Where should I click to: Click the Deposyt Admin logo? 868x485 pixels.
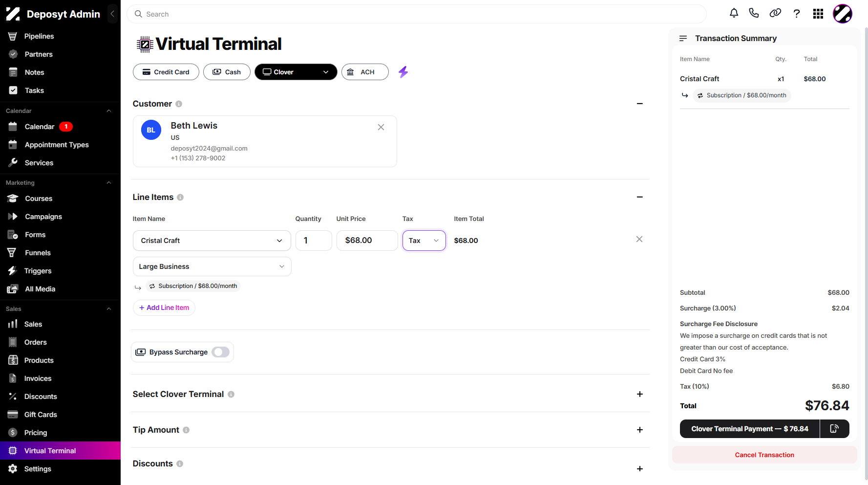(13, 14)
